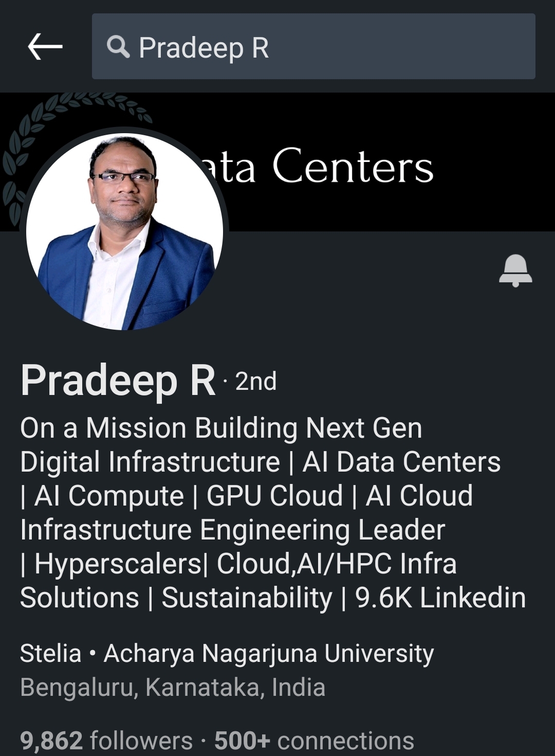The height and width of the screenshot is (756, 555).
Task: Click headline line starting 'On a Mission'
Action: [x=221, y=428]
